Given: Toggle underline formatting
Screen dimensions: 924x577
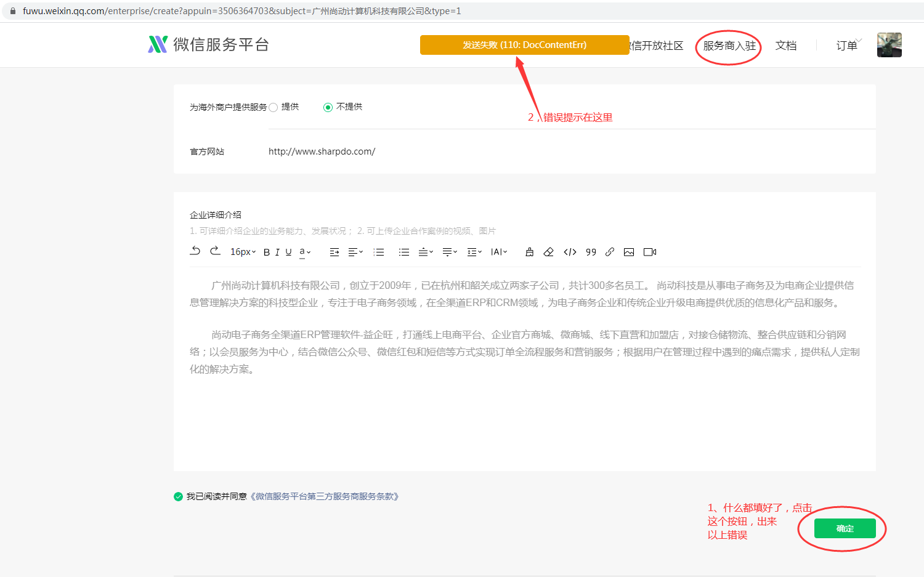Looking at the screenshot, I should coord(288,252).
